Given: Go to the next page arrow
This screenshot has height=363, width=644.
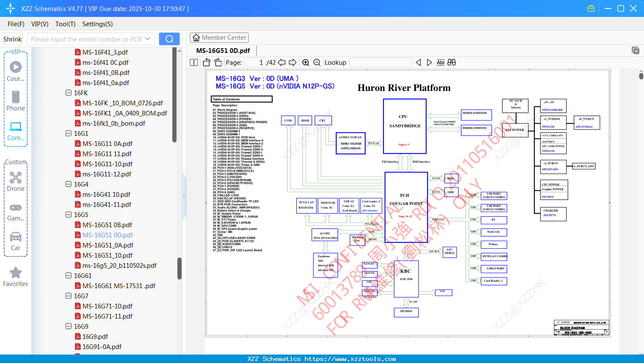Looking at the screenshot, I should click(293, 63).
